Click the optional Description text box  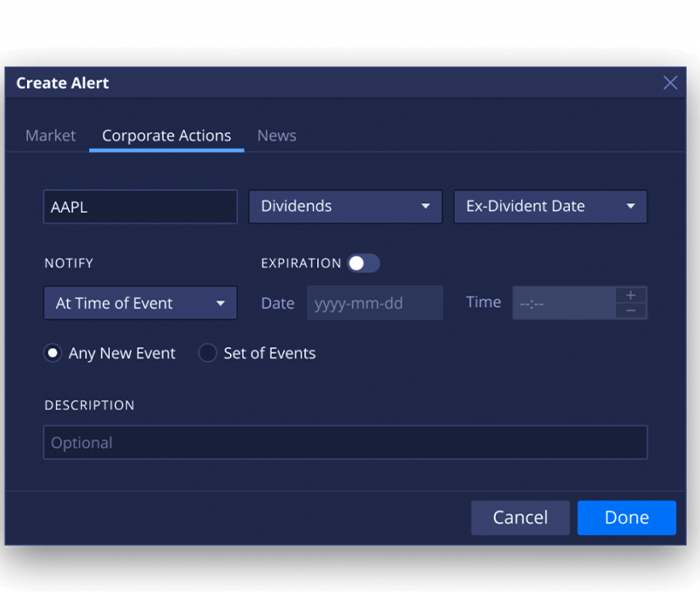tap(345, 442)
